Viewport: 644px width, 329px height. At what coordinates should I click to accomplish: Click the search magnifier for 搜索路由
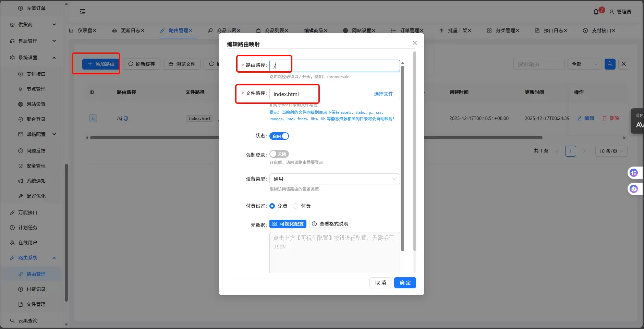609,64
